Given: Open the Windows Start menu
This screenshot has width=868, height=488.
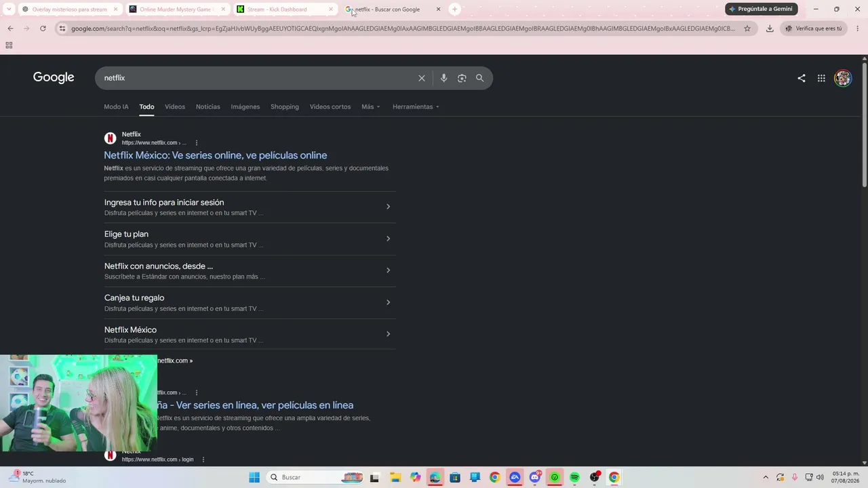Looking at the screenshot, I should coord(254,477).
